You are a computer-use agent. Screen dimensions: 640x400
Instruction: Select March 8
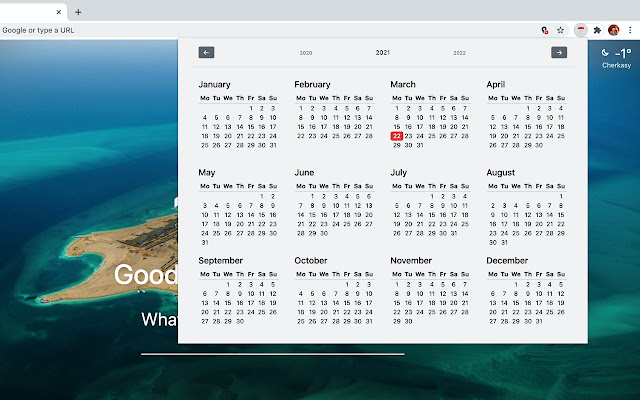(x=397, y=118)
